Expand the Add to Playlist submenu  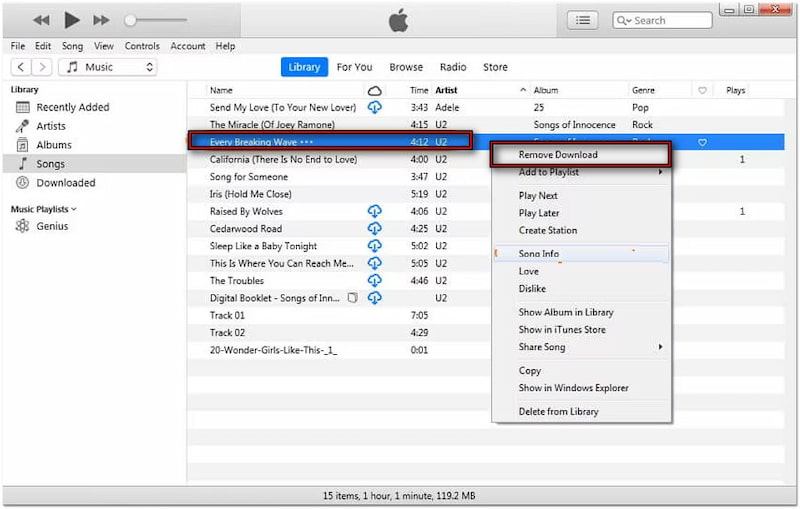[x=581, y=172]
